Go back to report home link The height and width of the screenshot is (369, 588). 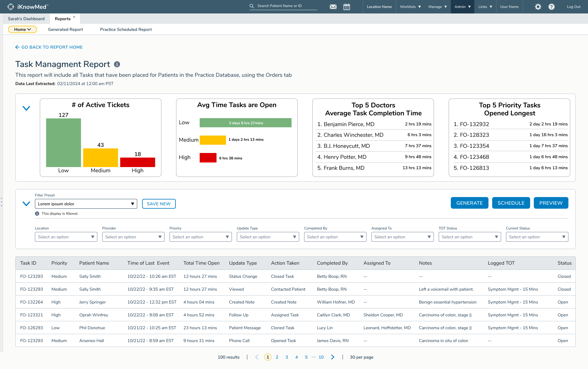(49, 47)
